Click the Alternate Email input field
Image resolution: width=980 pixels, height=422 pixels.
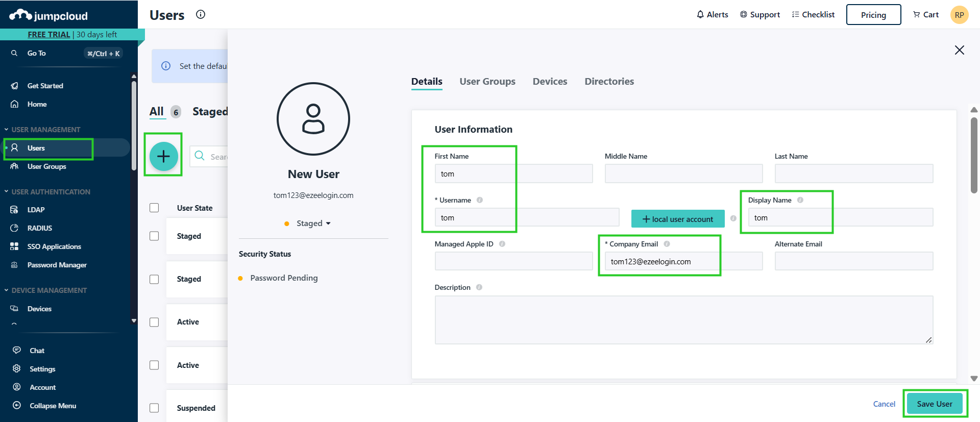[854, 261]
